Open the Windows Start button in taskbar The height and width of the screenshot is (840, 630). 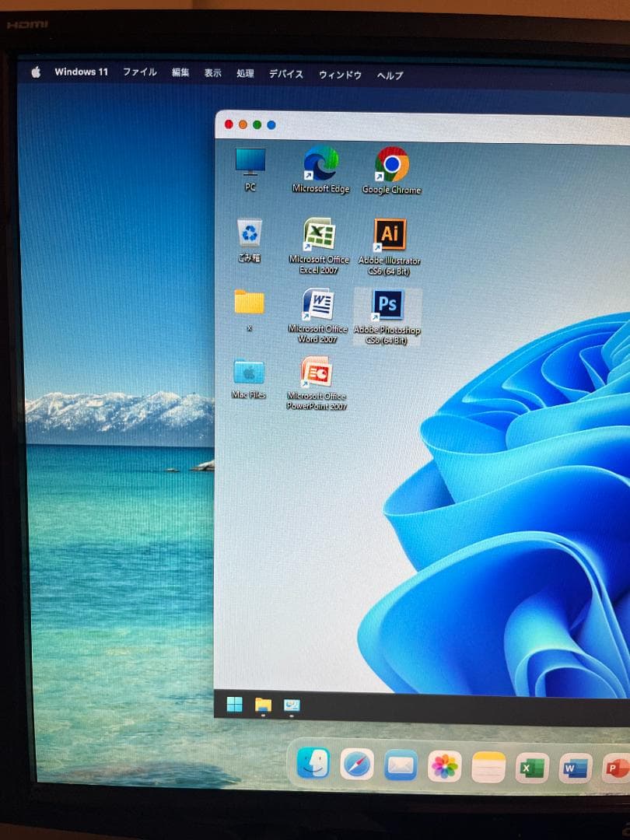coord(234,705)
